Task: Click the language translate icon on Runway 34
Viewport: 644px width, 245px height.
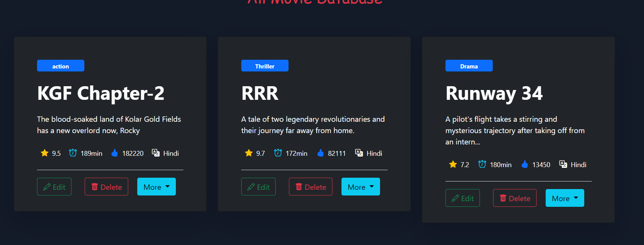Action: [x=563, y=164]
